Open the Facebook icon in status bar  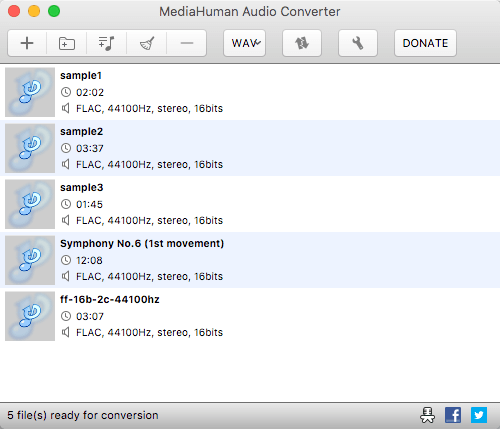click(453, 415)
